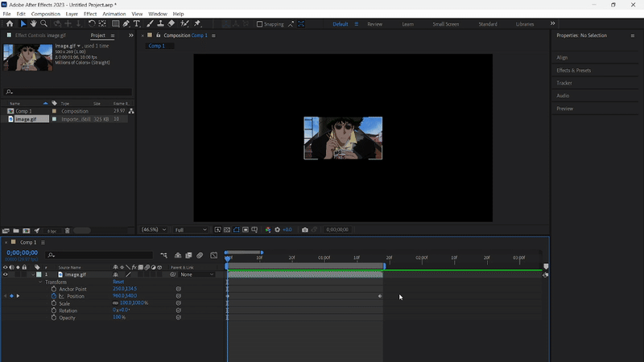Toggle Motion Blur enable icon in timeline

point(200,255)
